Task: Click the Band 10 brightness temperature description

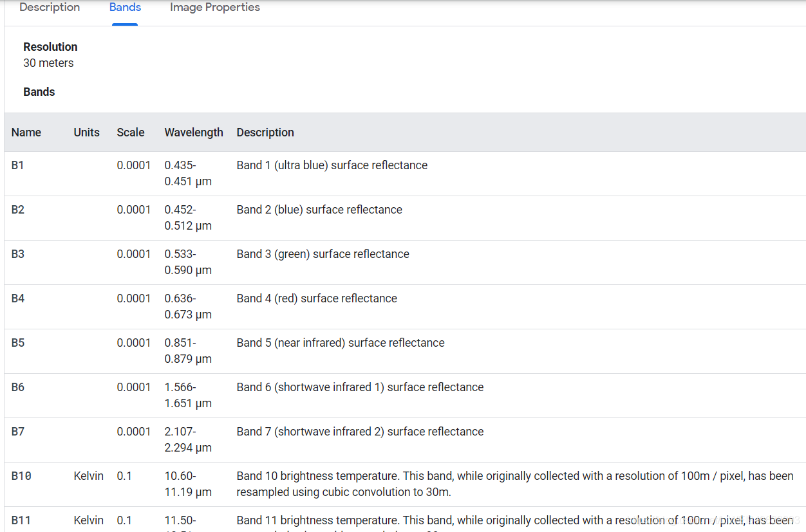Action: (x=515, y=484)
